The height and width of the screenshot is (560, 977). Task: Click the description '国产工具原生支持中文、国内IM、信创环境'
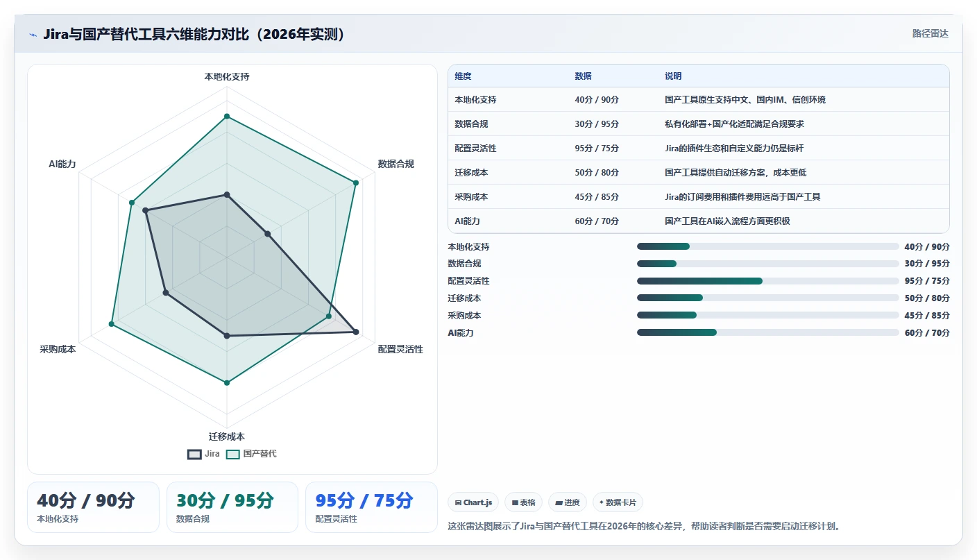tap(745, 100)
